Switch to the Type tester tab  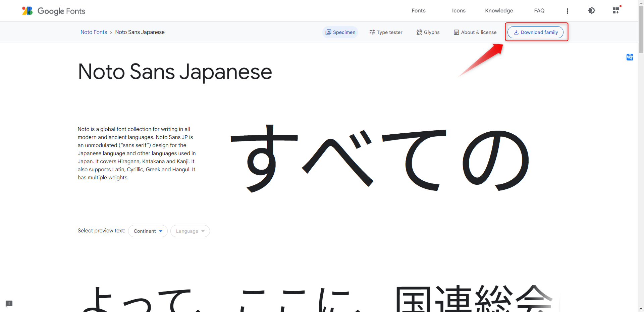point(386,32)
